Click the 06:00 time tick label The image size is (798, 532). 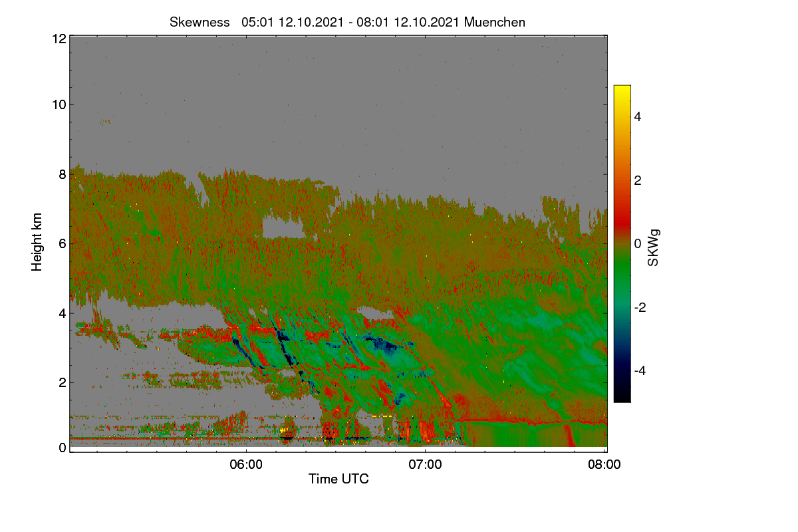(246, 465)
